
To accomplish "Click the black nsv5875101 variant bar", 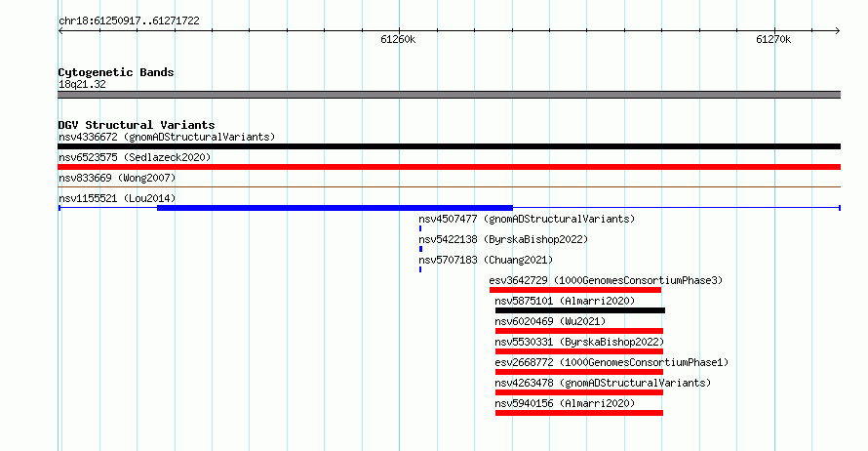I will point(580,310).
